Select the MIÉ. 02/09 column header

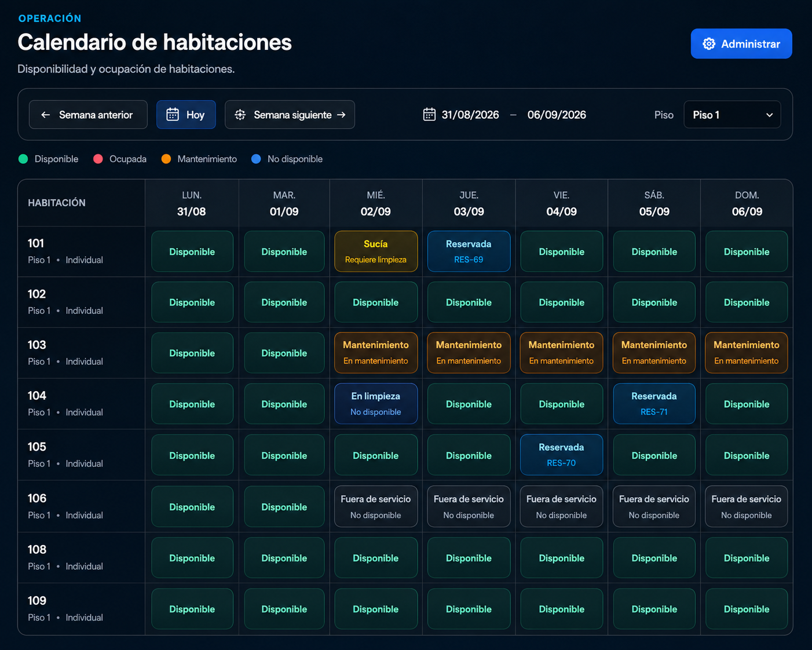[376, 203]
